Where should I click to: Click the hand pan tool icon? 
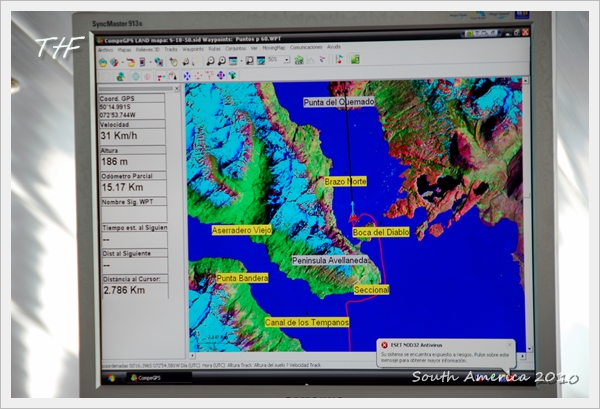point(173,62)
